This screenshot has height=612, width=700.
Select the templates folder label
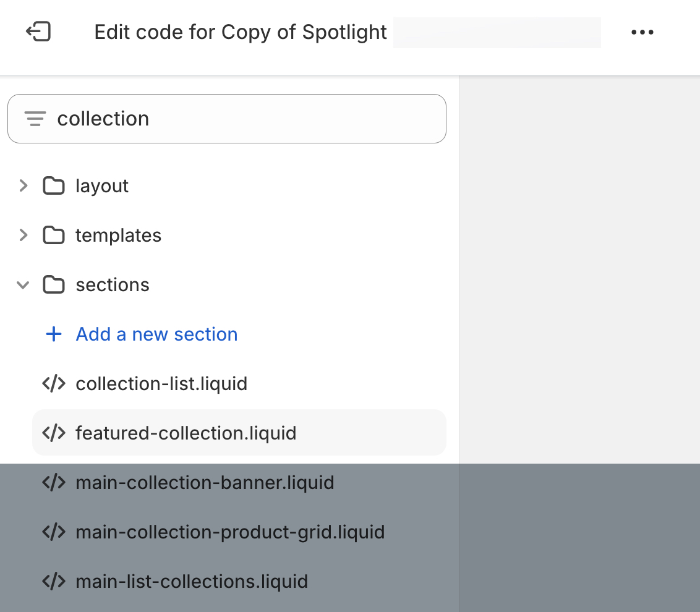[118, 235]
